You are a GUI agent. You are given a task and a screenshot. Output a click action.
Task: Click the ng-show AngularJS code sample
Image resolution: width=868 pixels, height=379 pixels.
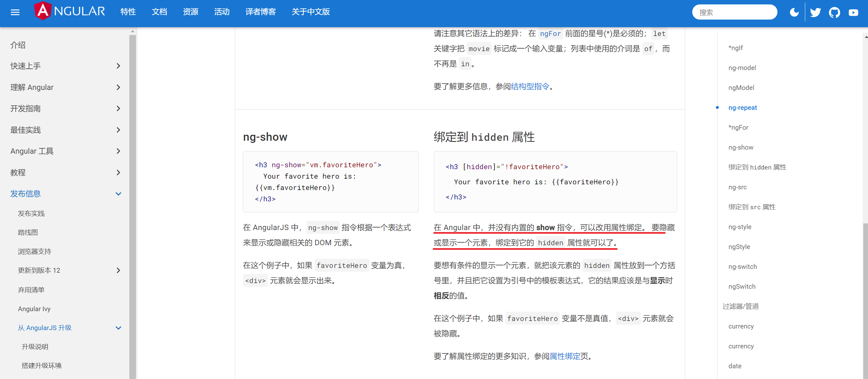coord(331,181)
